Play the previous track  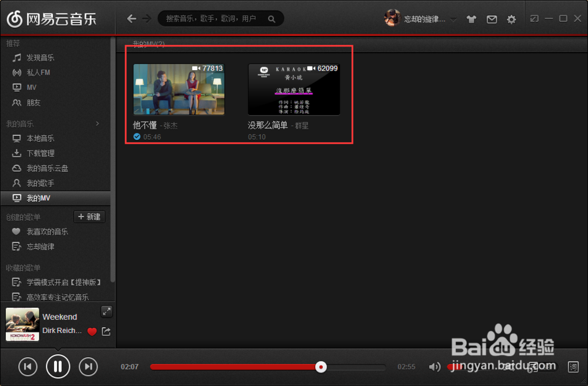click(x=28, y=367)
